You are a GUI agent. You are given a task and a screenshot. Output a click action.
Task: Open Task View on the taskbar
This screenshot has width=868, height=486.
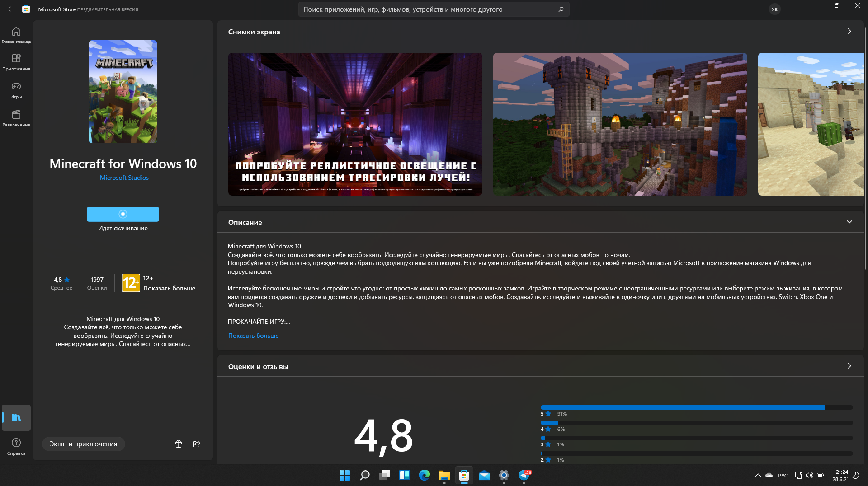(x=384, y=475)
